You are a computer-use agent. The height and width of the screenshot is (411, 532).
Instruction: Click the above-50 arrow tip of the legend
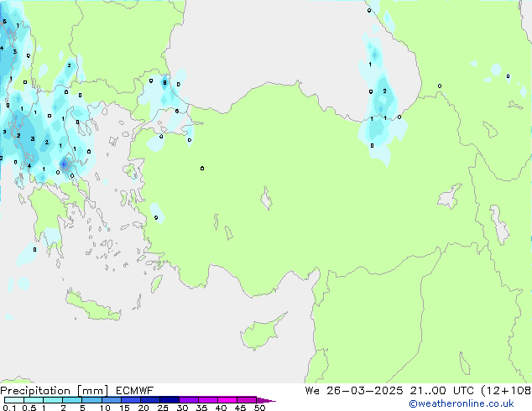point(266,400)
